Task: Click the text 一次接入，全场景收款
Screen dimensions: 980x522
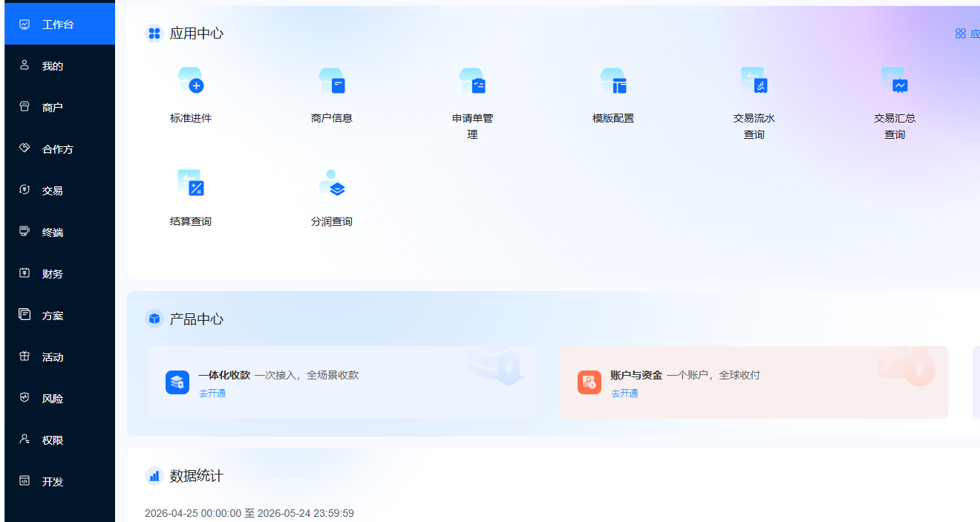Action: click(307, 375)
